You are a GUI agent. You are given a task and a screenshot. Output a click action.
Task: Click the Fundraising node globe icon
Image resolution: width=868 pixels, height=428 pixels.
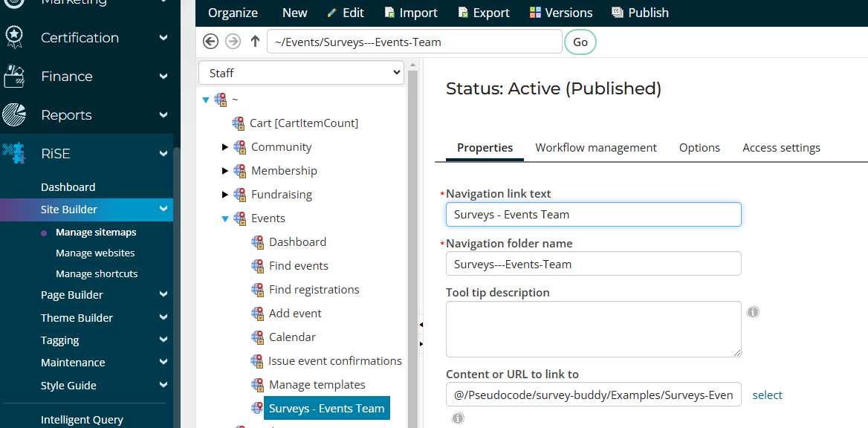(240, 195)
